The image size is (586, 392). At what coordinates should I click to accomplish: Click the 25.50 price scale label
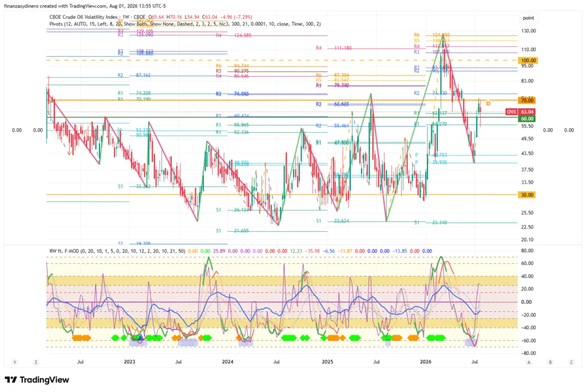click(x=527, y=213)
